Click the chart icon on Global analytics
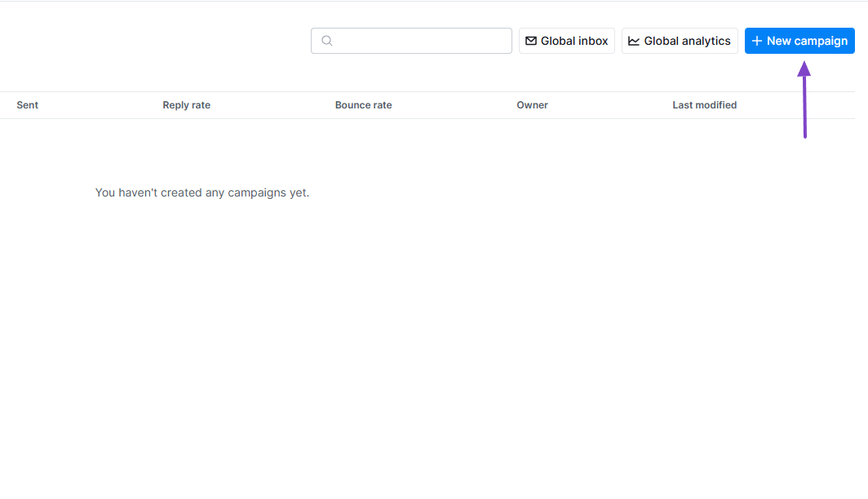Screen dimensions: 868x499 coord(634,41)
